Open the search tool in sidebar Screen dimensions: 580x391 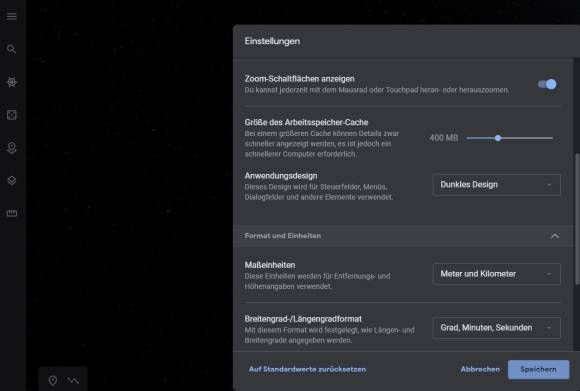[11, 49]
